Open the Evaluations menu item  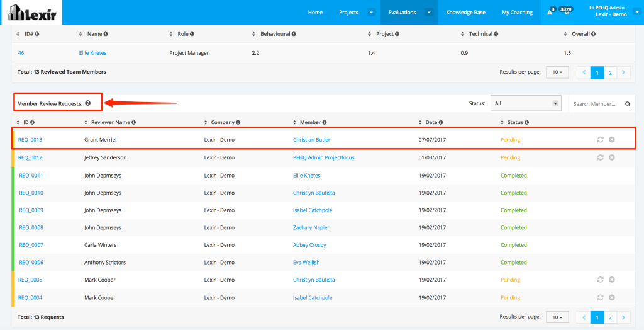(x=402, y=13)
